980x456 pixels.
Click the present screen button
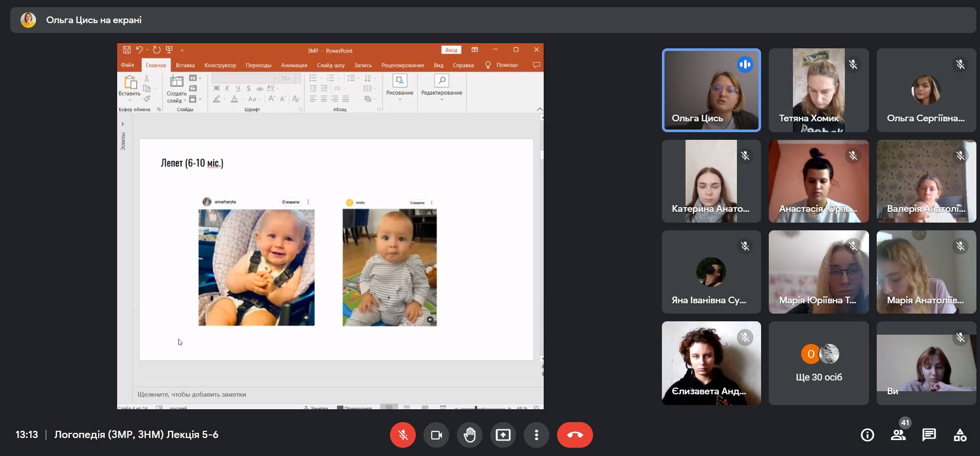503,435
